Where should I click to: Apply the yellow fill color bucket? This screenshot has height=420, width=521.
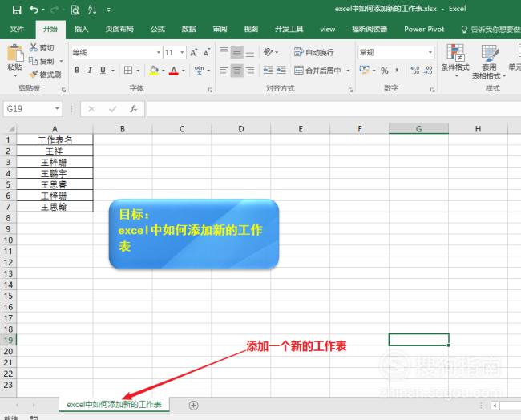154,71
